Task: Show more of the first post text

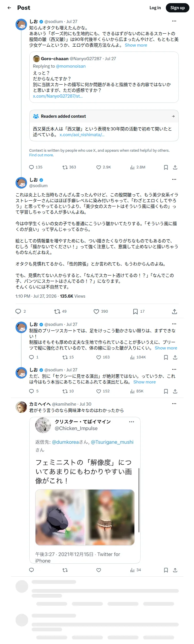Action: (x=136, y=45)
